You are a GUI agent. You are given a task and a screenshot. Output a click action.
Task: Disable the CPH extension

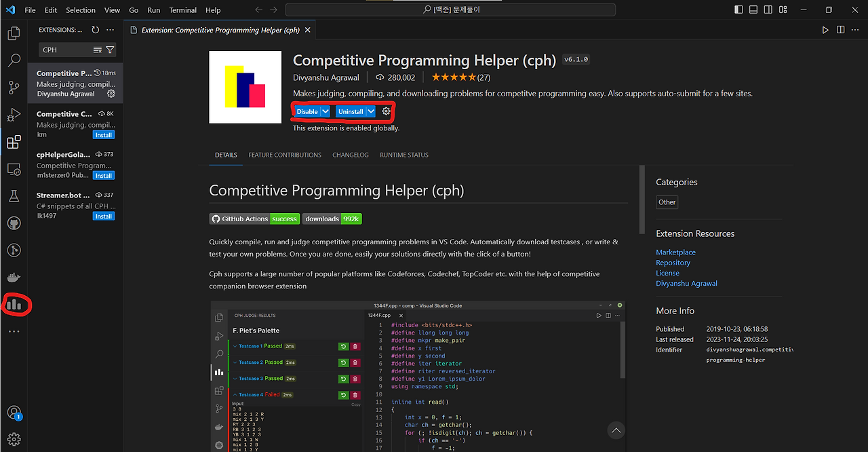click(307, 111)
